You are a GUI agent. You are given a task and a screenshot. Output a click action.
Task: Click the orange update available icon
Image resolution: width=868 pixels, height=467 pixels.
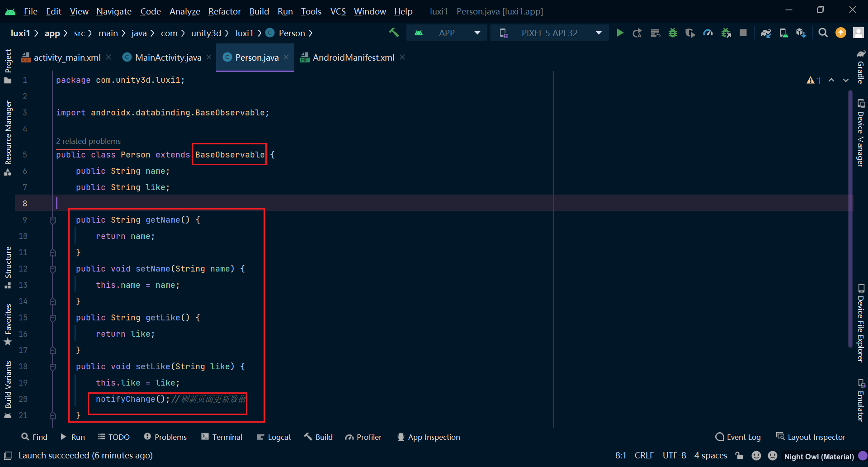(x=841, y=33)
